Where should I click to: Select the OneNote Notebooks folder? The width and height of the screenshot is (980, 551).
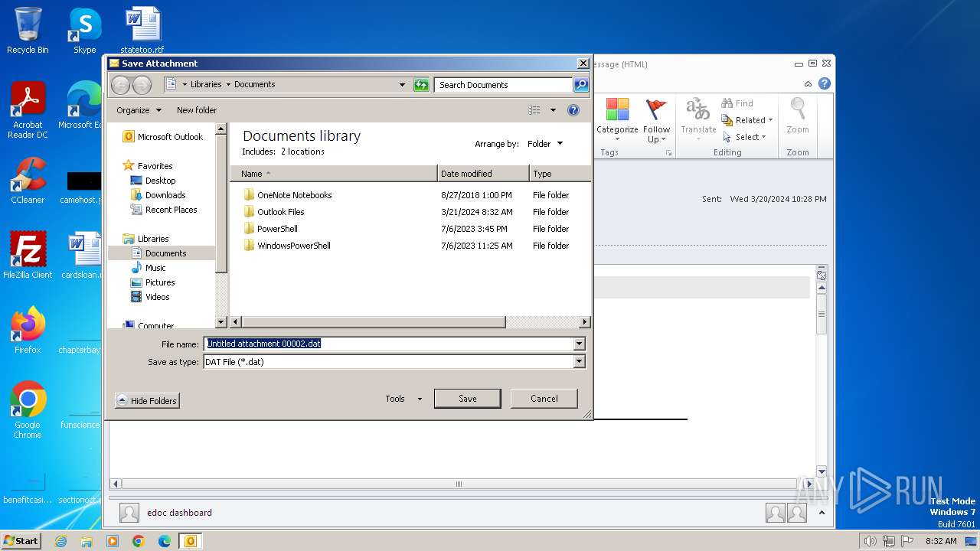click(288, 195)
